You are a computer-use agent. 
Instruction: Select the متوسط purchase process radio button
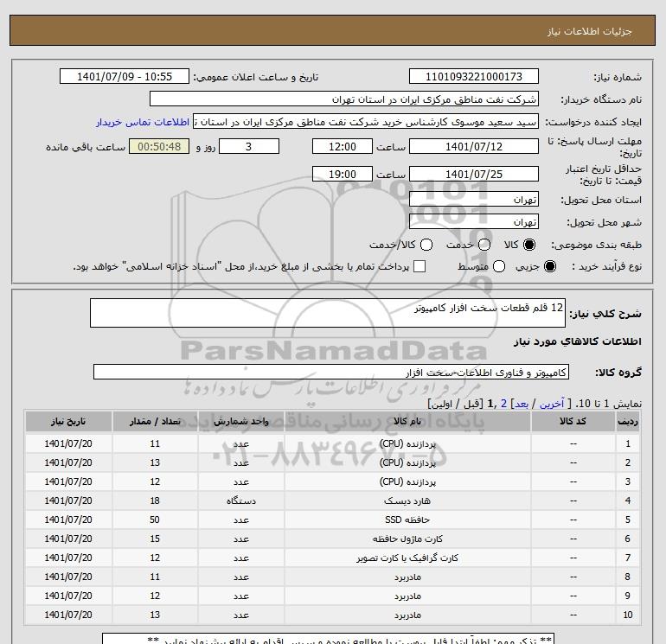(x=499, y=266)
